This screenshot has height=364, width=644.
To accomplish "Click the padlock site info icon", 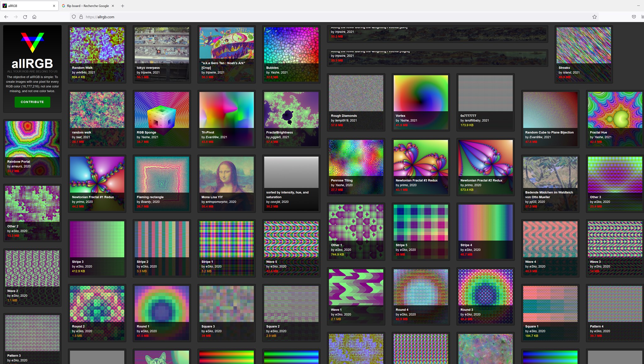I will tap(81, 17).
